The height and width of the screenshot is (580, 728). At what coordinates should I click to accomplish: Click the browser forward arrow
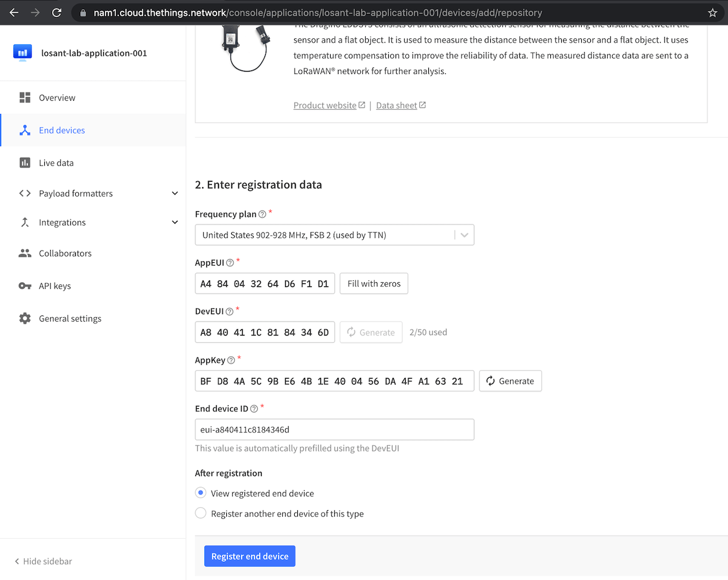point(35,12)
